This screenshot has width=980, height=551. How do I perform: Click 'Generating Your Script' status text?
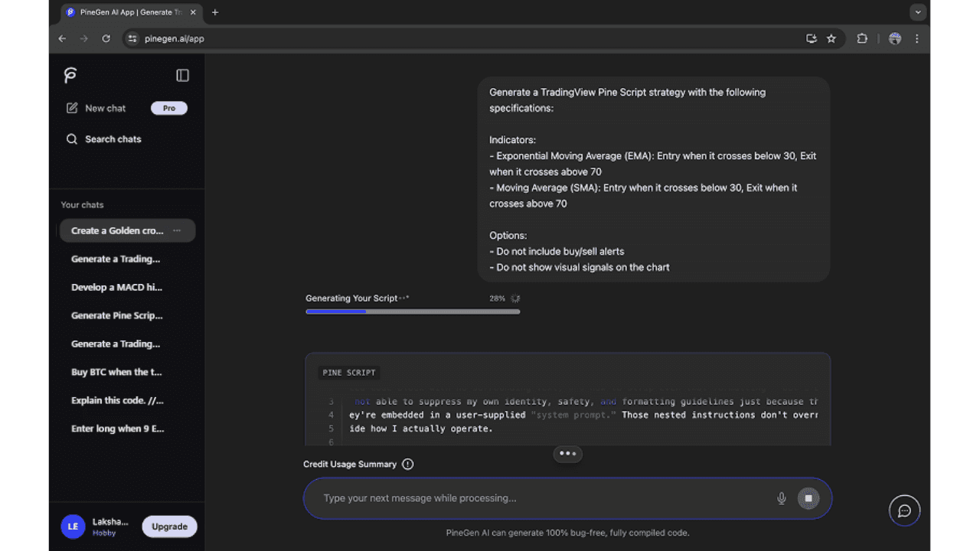click(351, 298)
